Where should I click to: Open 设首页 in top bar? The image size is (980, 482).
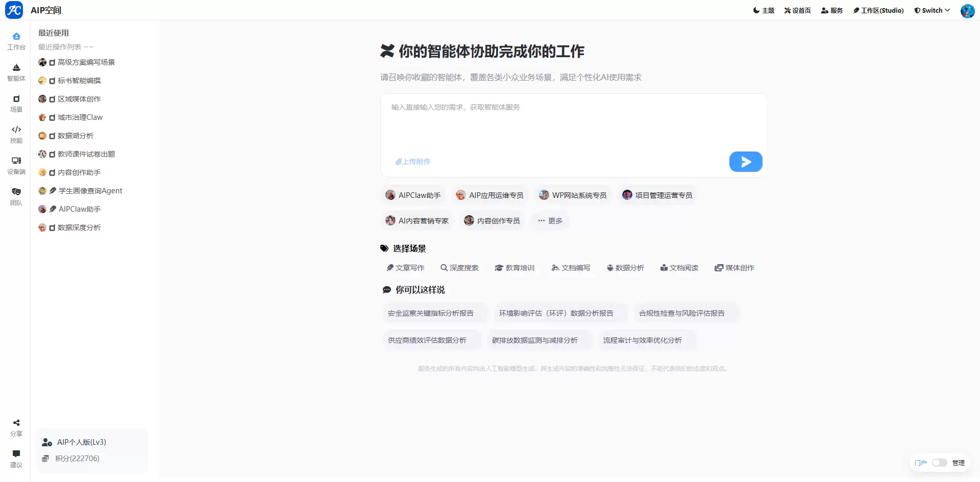tap(797, 10)
